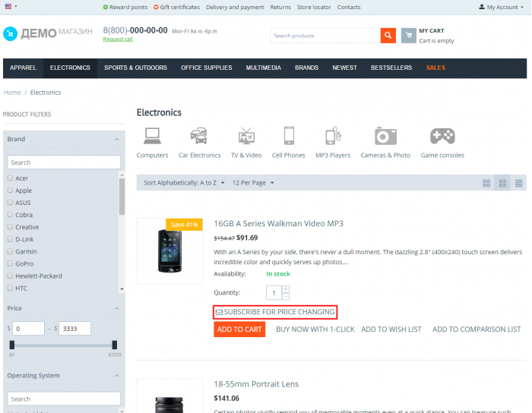532x413 pixels.
Task: Open the shopping cart icon
Action: click(409, 36)
